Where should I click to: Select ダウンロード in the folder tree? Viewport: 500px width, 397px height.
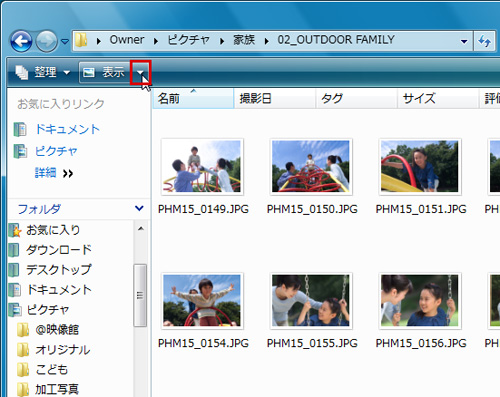point(51,250)
